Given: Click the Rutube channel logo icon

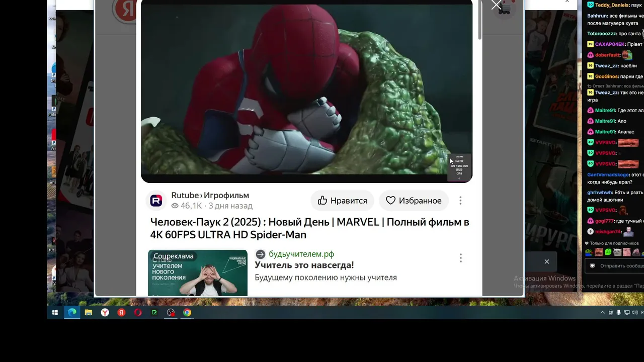Looking at the screenshot, I should pyautogui.click(x=156, y=200).
